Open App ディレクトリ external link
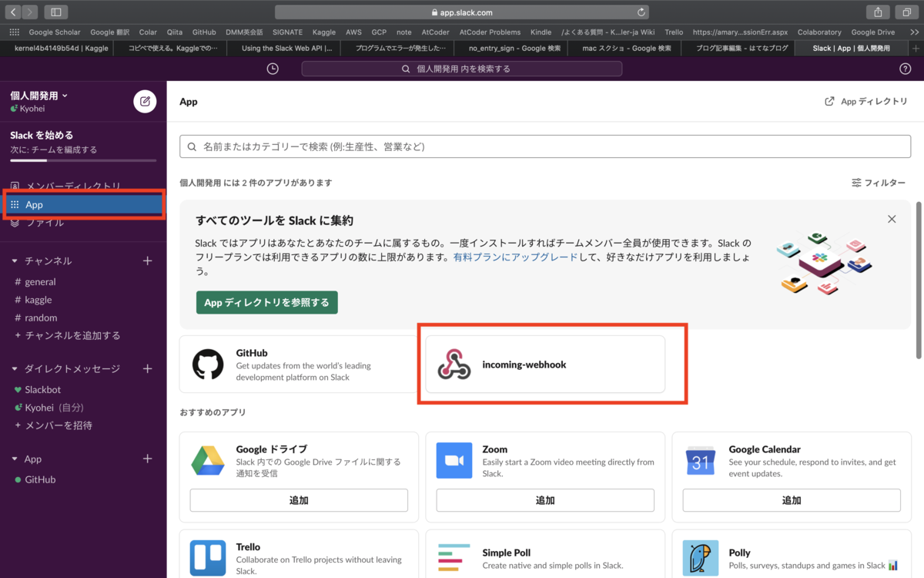Screen dimensions: 924x578 [866, 101]
